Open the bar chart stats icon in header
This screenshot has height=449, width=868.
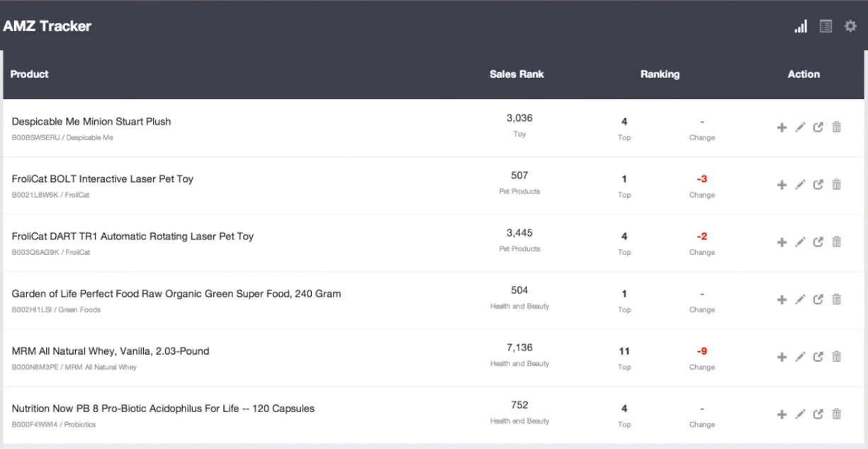(801, 27)
